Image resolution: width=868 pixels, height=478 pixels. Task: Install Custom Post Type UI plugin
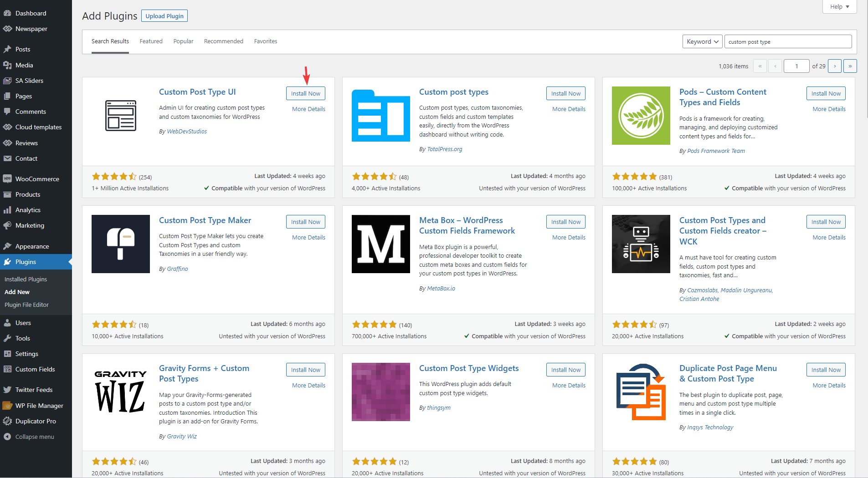(x=306, y=93)
